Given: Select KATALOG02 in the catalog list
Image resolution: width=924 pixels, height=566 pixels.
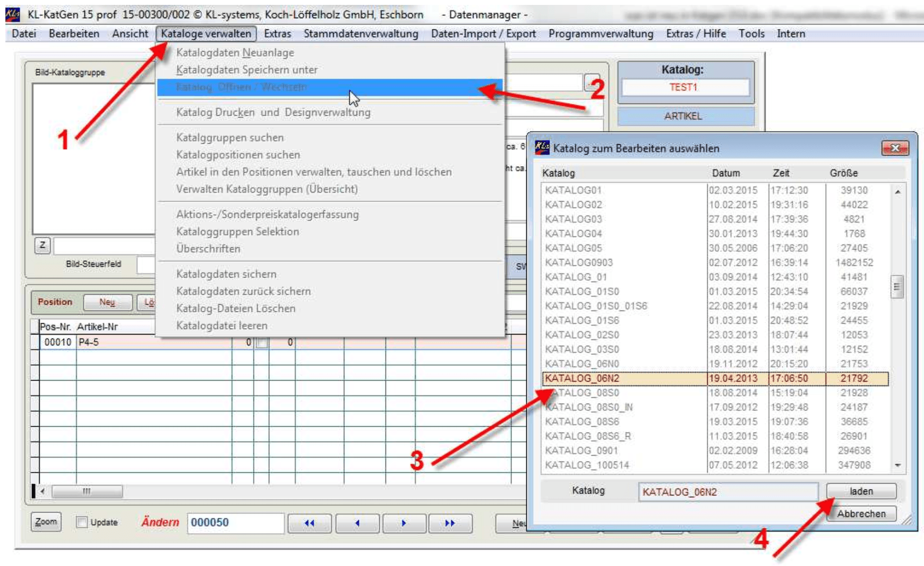Looking at the screenshot, I should [x=715, y=205].
